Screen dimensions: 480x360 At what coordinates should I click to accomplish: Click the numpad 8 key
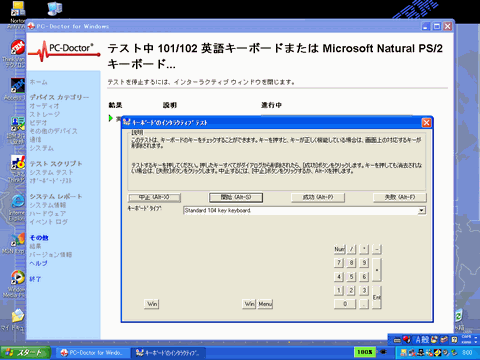point(352,263)
